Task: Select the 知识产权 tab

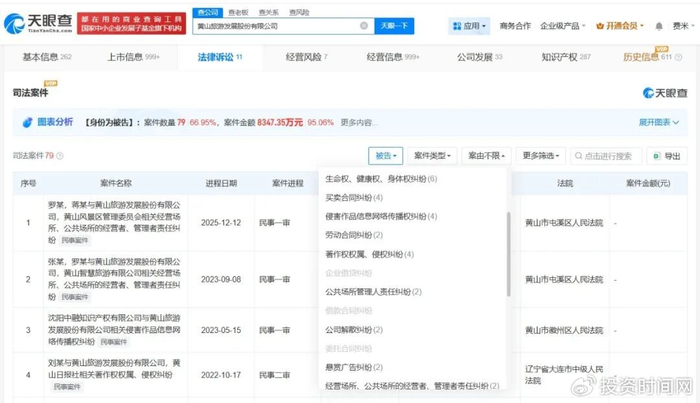Action: [565, 58]
